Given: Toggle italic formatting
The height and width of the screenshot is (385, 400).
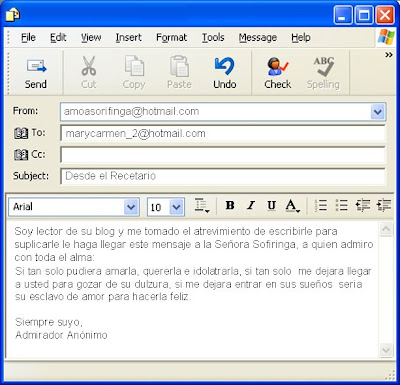Looking at the screenshot, I should click(251, 206).
